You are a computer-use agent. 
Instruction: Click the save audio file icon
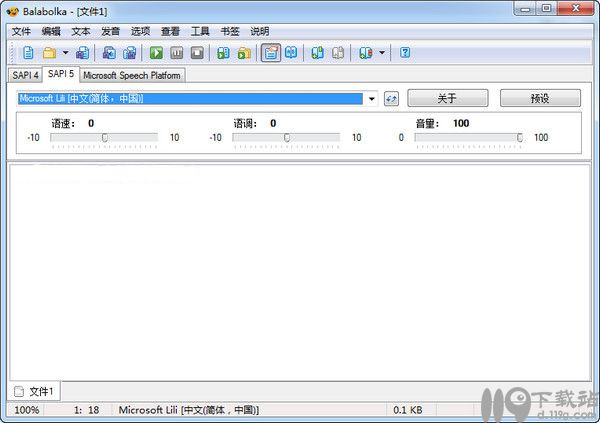[x=109, y=53]
